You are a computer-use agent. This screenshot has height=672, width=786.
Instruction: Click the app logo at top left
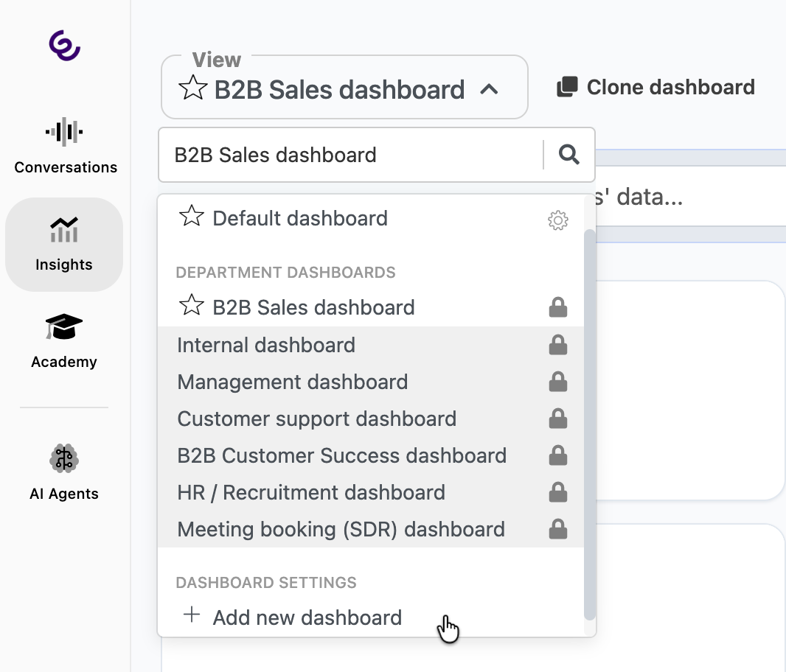[x=64, y=45]
